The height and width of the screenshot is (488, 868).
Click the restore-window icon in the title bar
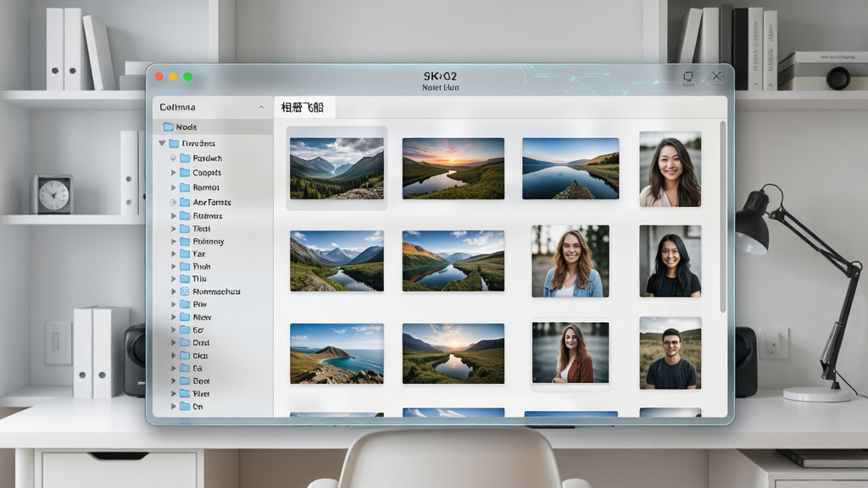tap(688, 76)
